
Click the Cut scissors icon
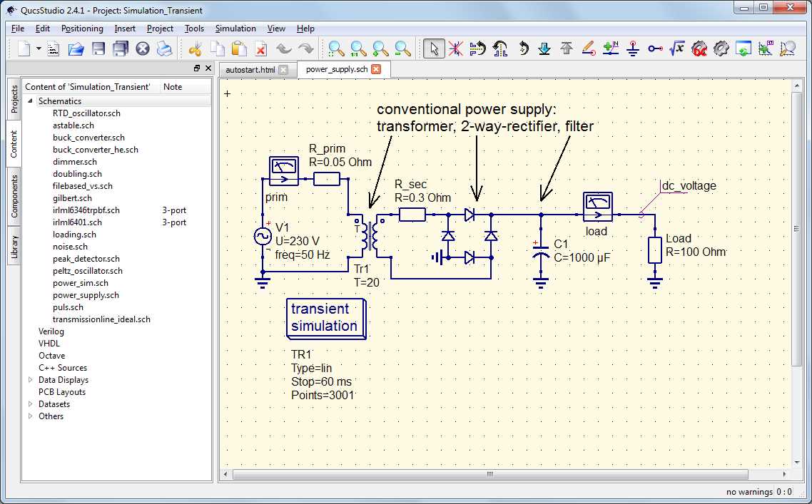(x=195, y=49)
